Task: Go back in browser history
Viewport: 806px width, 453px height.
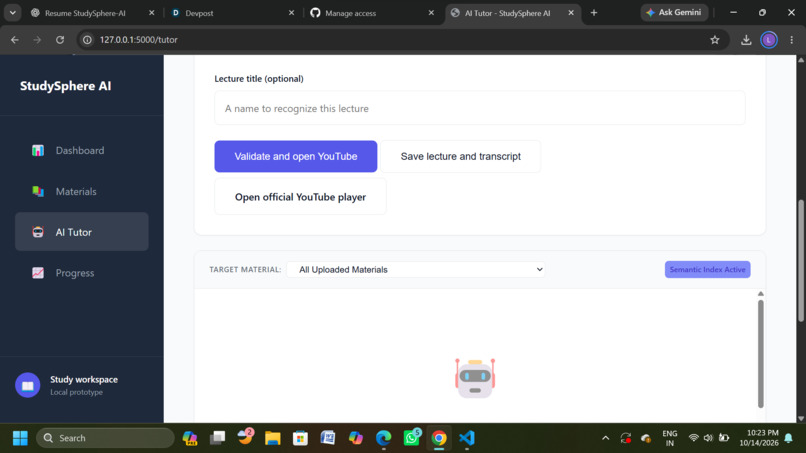Action: [15, 40]
